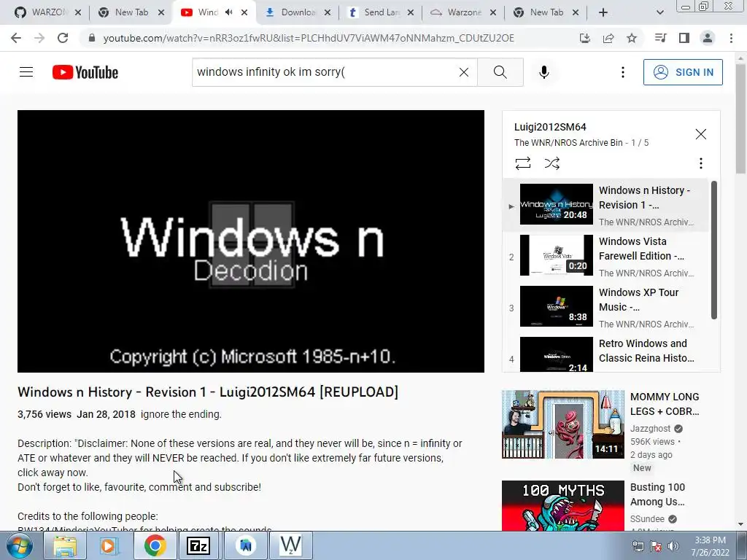Open Jazzghost channel link
Image resolution: width=747 pixels, height=560 pixels.
(650, 429)
